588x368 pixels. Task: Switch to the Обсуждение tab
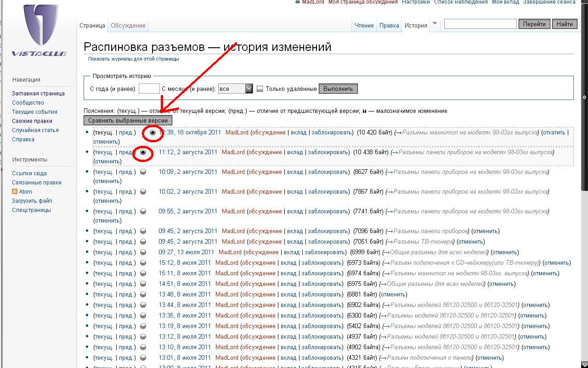pyautogui.click(x=128, y=26)
